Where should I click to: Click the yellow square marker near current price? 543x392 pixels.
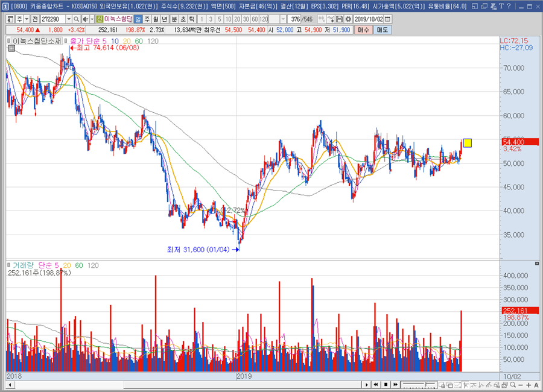point(468,143)
